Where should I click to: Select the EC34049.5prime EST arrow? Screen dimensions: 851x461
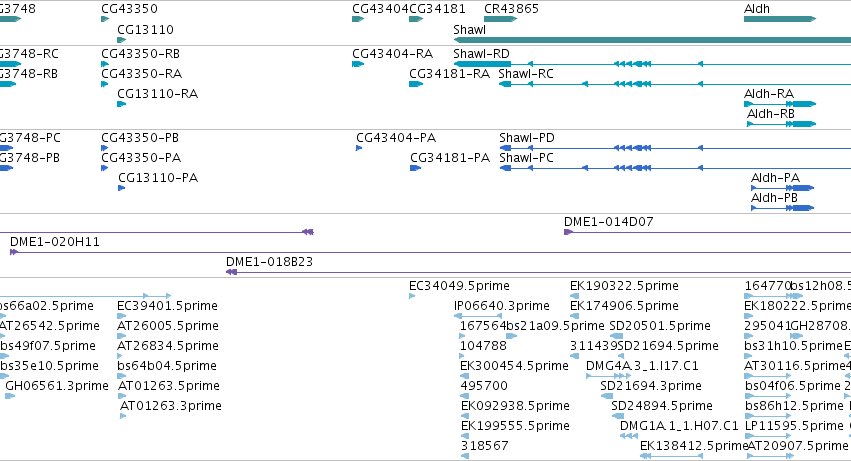pos(412,296)
